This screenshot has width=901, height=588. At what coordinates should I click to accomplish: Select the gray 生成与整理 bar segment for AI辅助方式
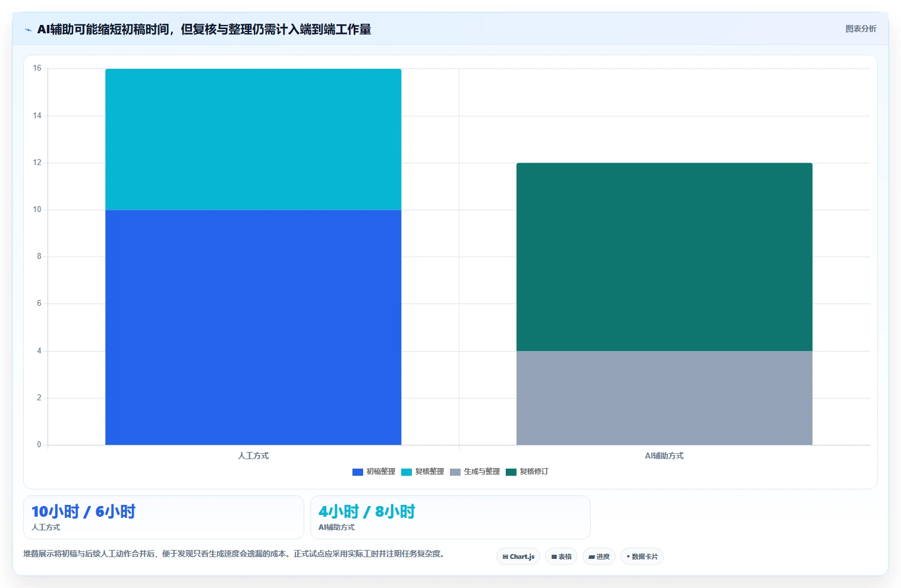664,398
